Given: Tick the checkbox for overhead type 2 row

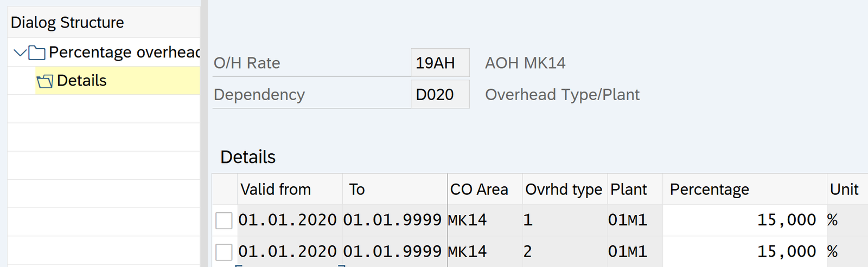Looking at the screenshot, I should point(224,252).
